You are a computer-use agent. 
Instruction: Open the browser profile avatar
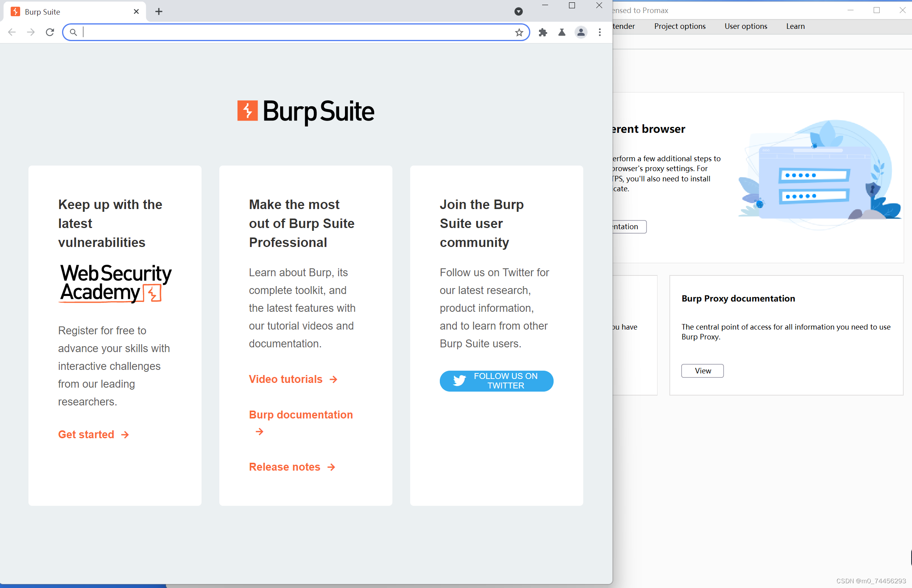(580, 32)
